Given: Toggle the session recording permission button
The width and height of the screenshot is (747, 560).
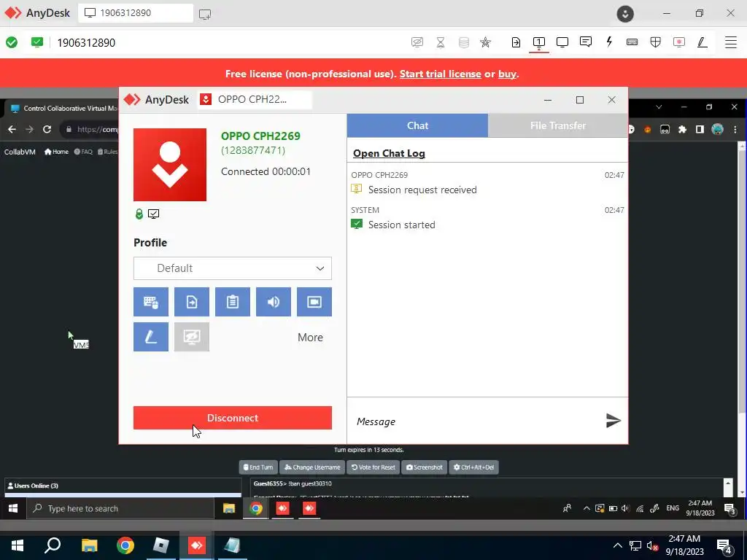Looking at the screenshot, I should tap(314, 302).
